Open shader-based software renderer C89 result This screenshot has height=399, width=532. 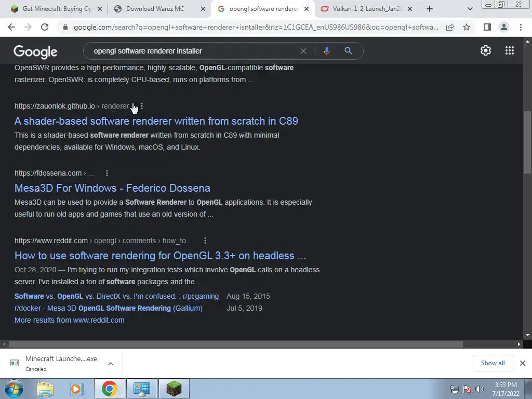(x=156, y=121)
